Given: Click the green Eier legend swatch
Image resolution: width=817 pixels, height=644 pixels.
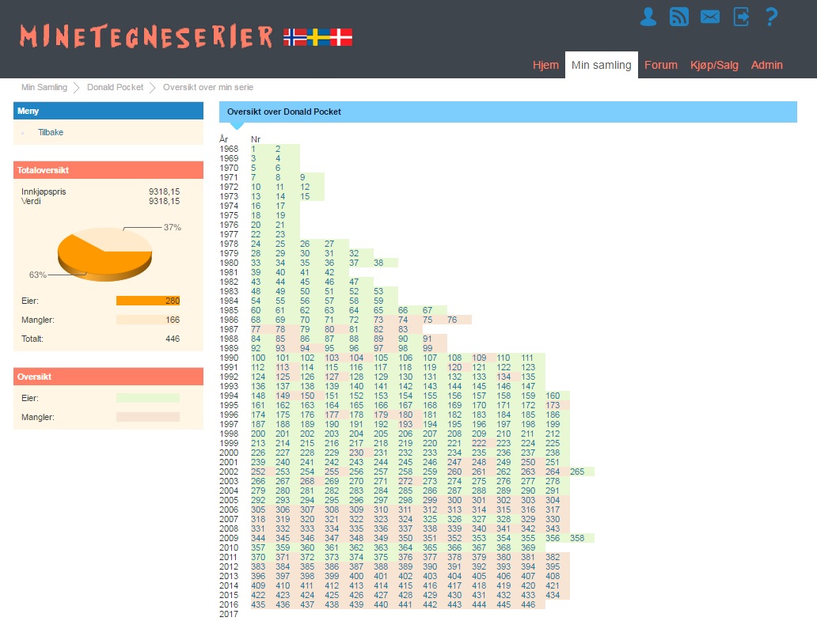Looking at the screenshot, I should (148, 398).
